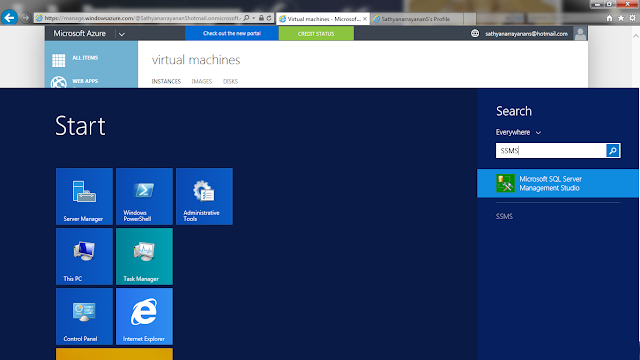Click the search magnifier button
This screenshot has height=360, width=640.
coord(613,151)
